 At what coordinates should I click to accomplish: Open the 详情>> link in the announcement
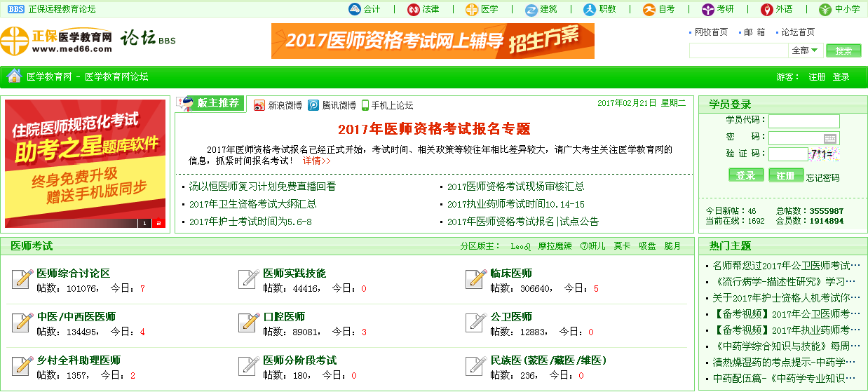tap(316, 161)
